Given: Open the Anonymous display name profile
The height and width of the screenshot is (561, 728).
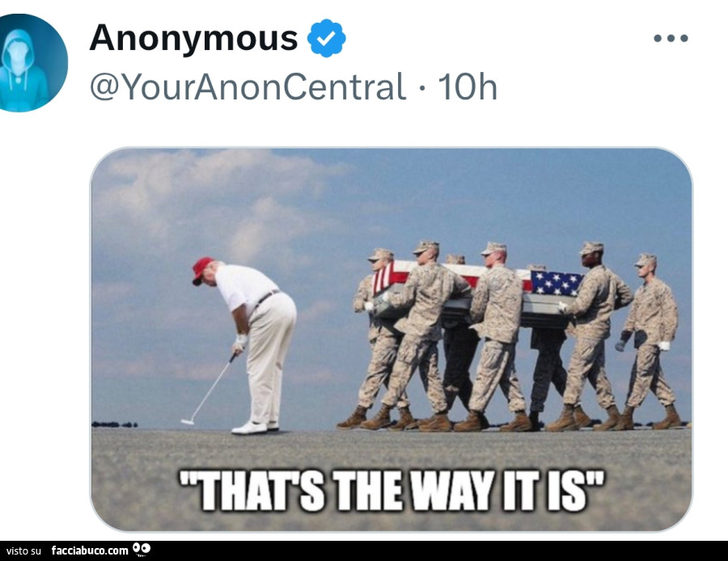Looking at the screenshot, I should (x=193, y=38).
